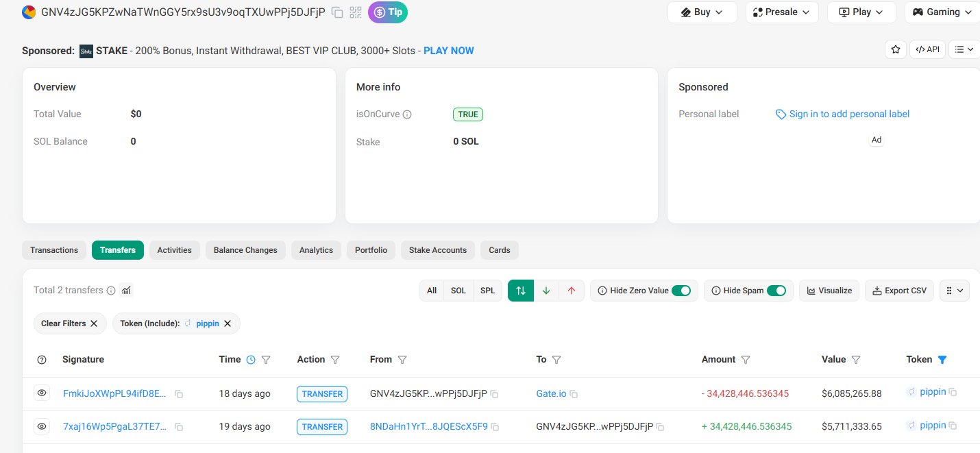
Task: Open transaction FmkiJoXWpPL94ifD8E signature
Action: click(114, 393)
